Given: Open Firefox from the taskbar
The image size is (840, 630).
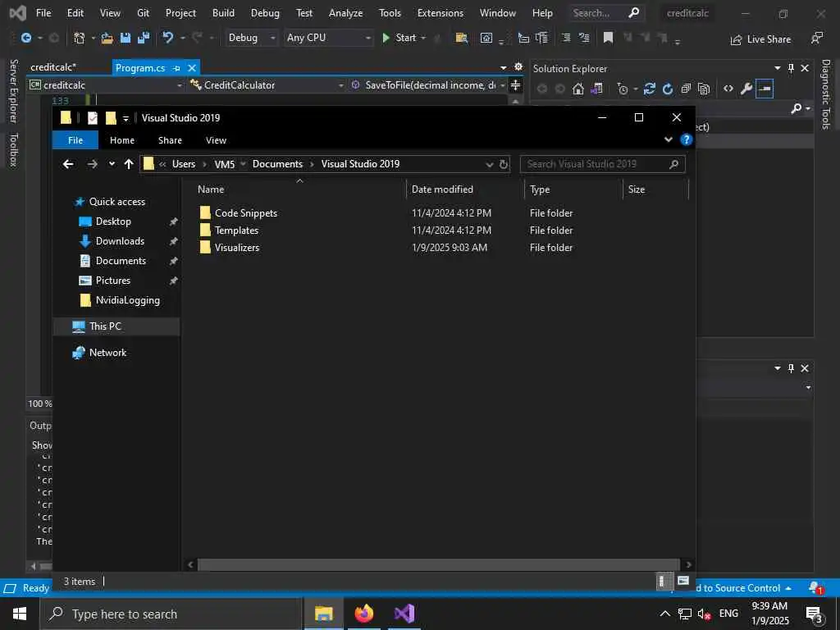Looking at the screenshot, I should (x=364, y=614).
